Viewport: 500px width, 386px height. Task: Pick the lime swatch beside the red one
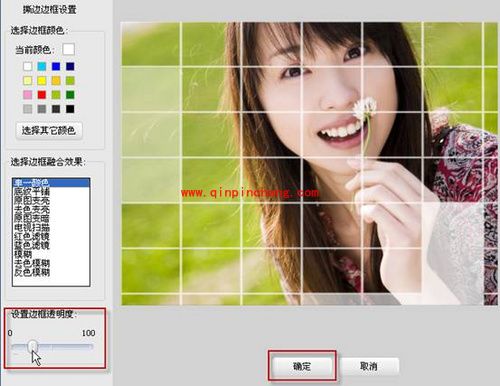(56, 95)
